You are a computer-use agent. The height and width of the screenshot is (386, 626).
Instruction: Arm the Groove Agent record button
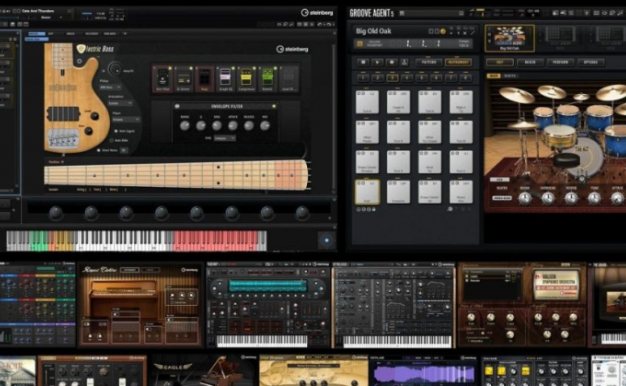pyautogui.click(x=391, y=62)
